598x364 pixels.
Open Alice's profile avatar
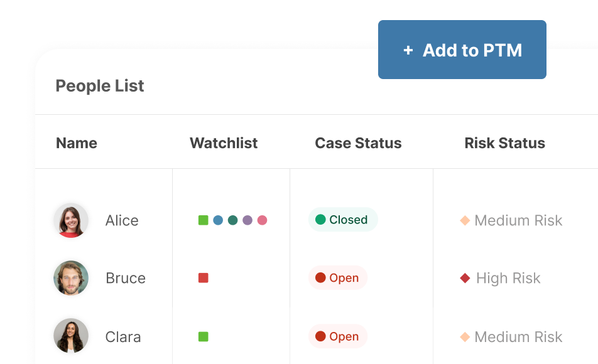click(x=71, y=220)
